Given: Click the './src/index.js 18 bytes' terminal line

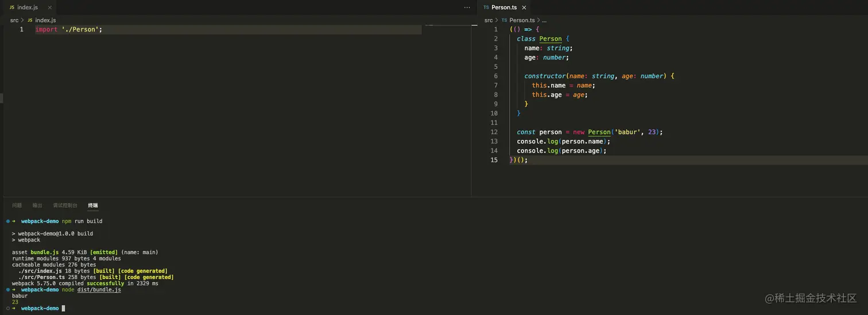Looking at the screenshot, I should click(x=92, y=271).
